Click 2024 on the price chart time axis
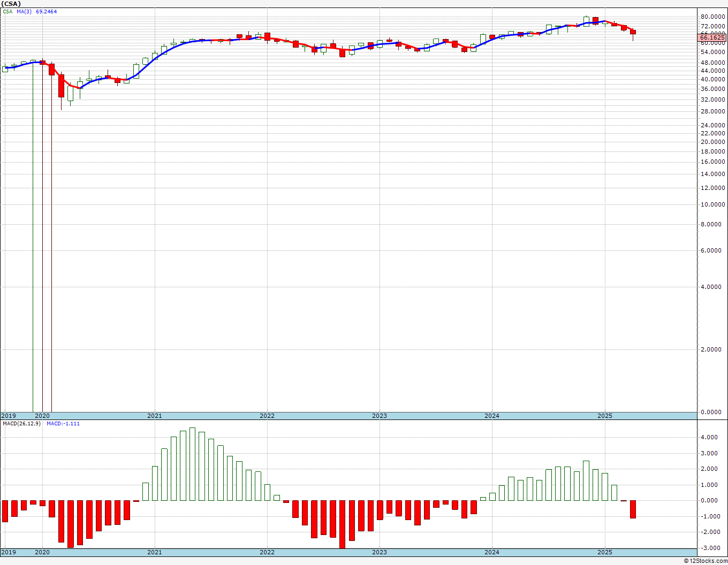 (492, 416)
